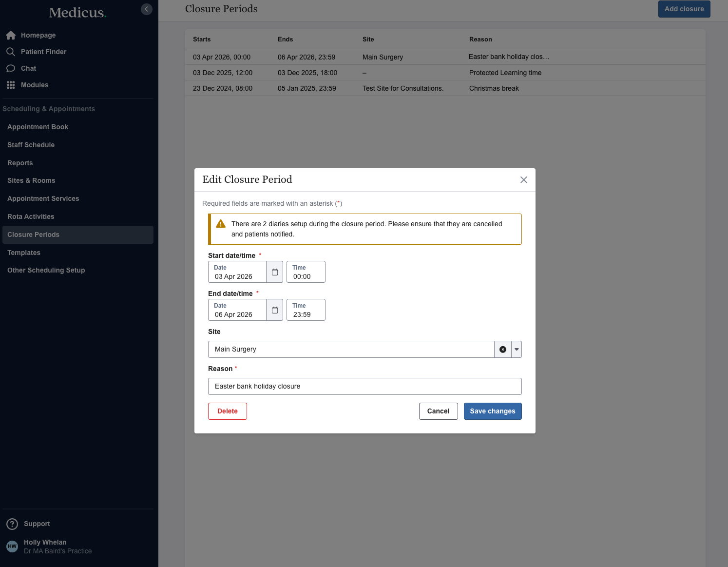
Task: Open the start date calendar picker
Action: 275,272
